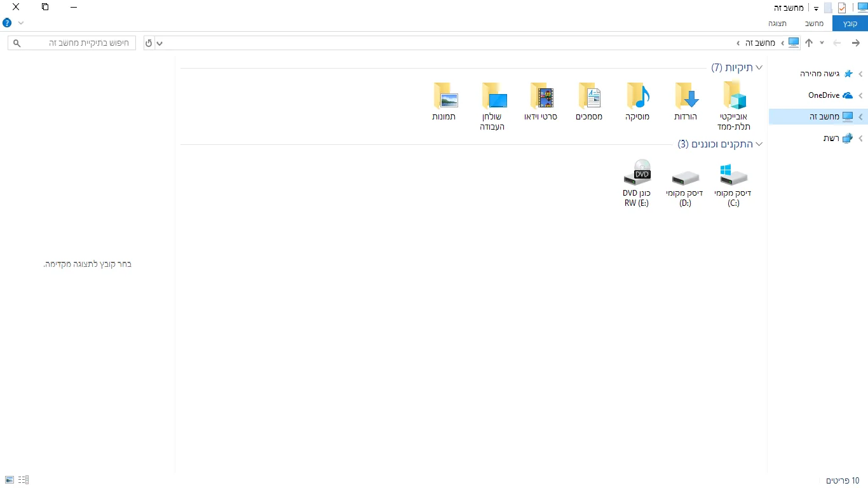Open the Customize Quick Access Toolbar dropdown

point(816,8)
